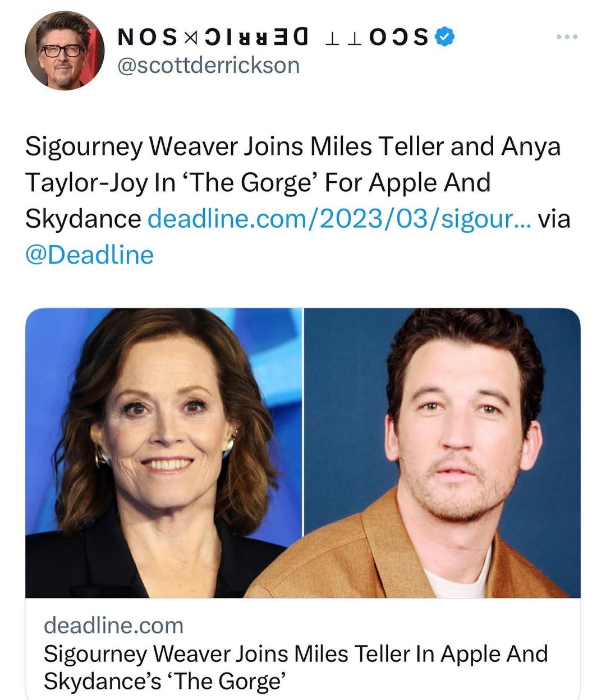Open the deadline.com/2023/03/sigour... link
This screenshot has height=700, width=606.
(x=339, y=219)
